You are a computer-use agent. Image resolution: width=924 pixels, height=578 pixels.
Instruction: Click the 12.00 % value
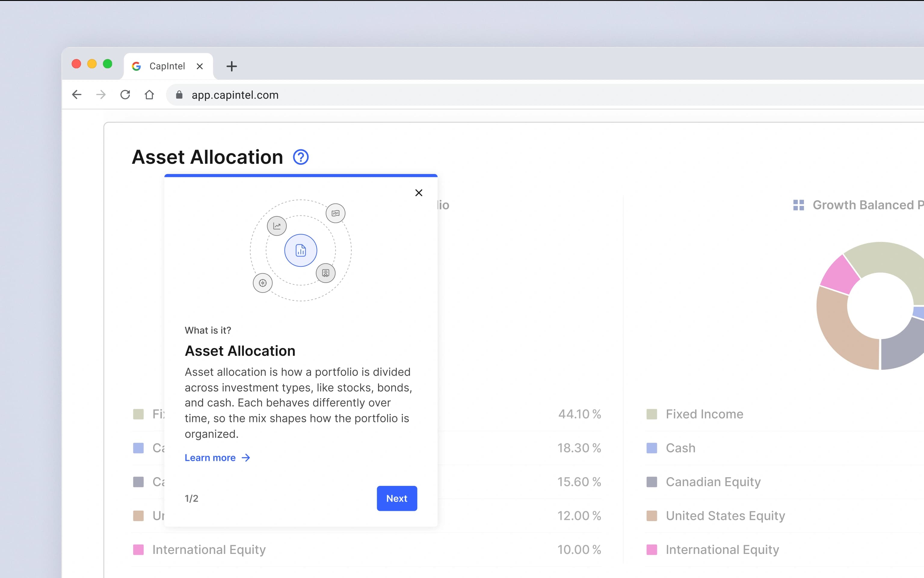(579, 516)
